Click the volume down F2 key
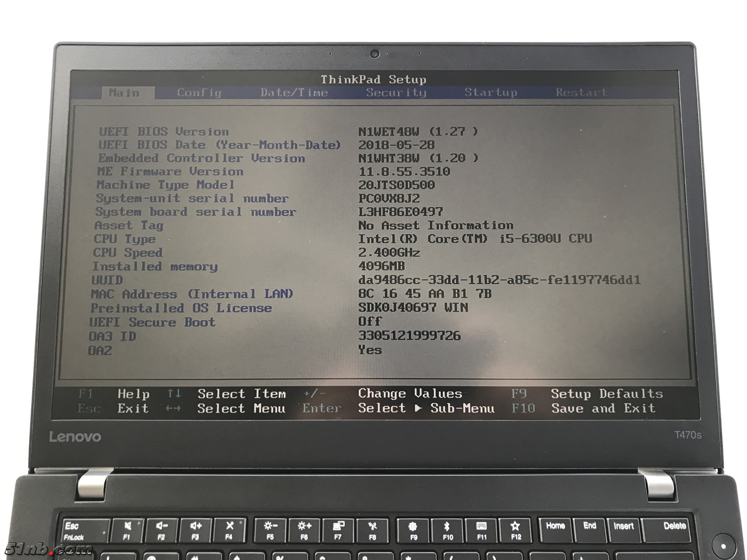Image resolution: width=747 pixels, height=560 pixels. [162, 531]
